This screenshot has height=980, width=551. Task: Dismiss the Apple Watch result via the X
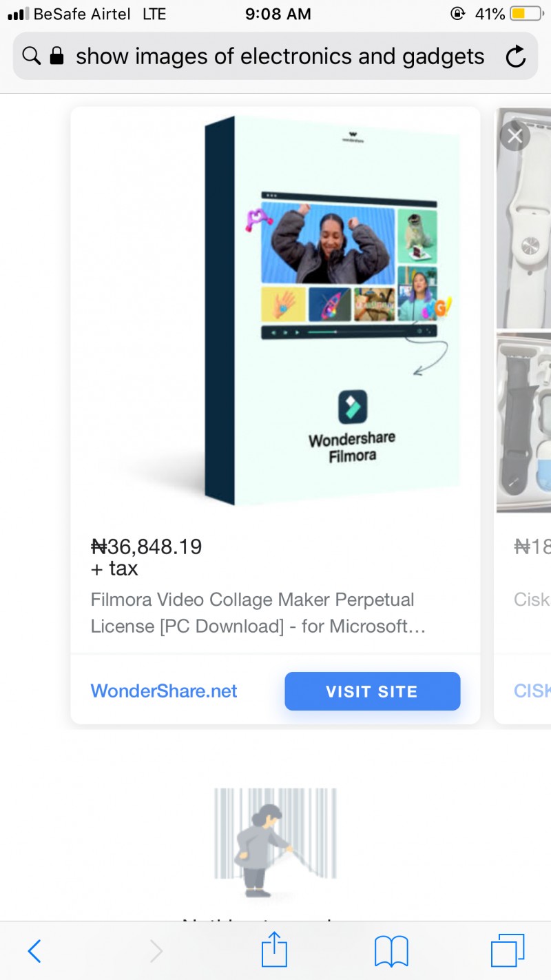[x=514, y=136]
